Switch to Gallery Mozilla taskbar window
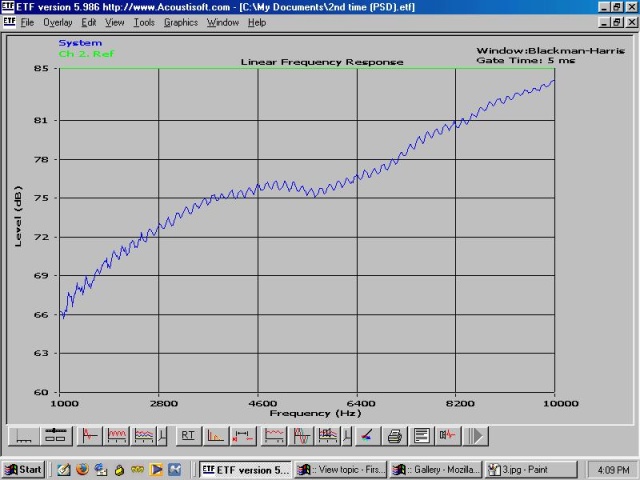Viewport: 640px width, 480px height. (436, 469)
